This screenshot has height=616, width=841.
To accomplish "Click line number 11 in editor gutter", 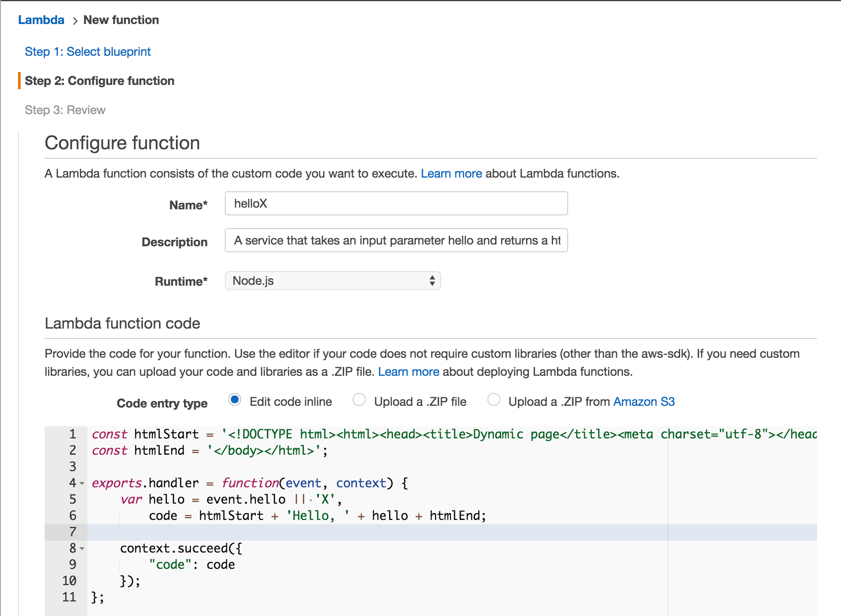I will 70,597.
